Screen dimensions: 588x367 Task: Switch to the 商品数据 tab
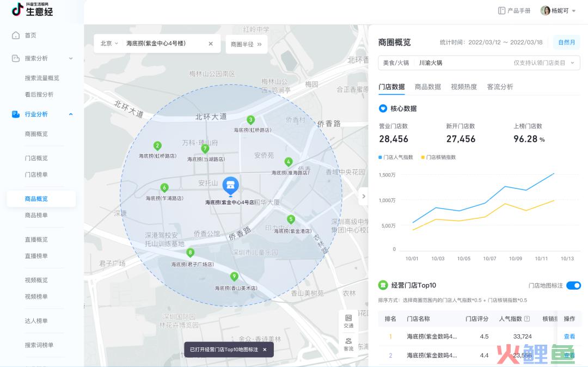(x=428, y=87)
